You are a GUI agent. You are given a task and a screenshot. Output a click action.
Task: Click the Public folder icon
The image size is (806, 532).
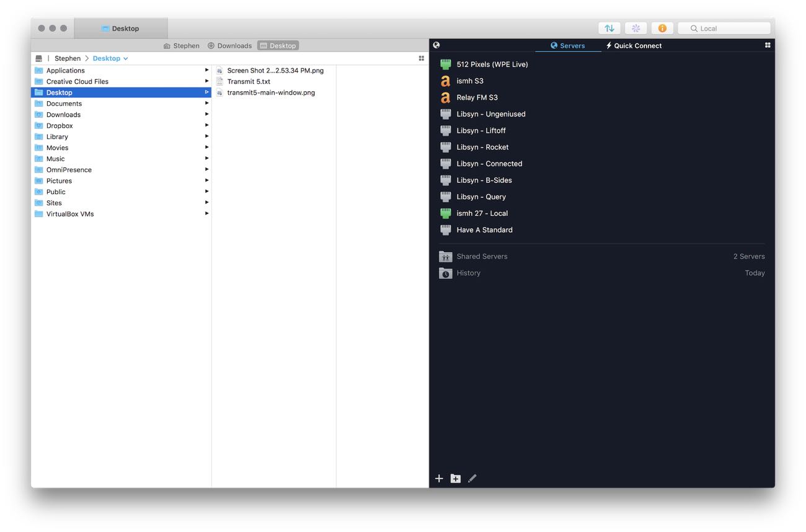39,192
